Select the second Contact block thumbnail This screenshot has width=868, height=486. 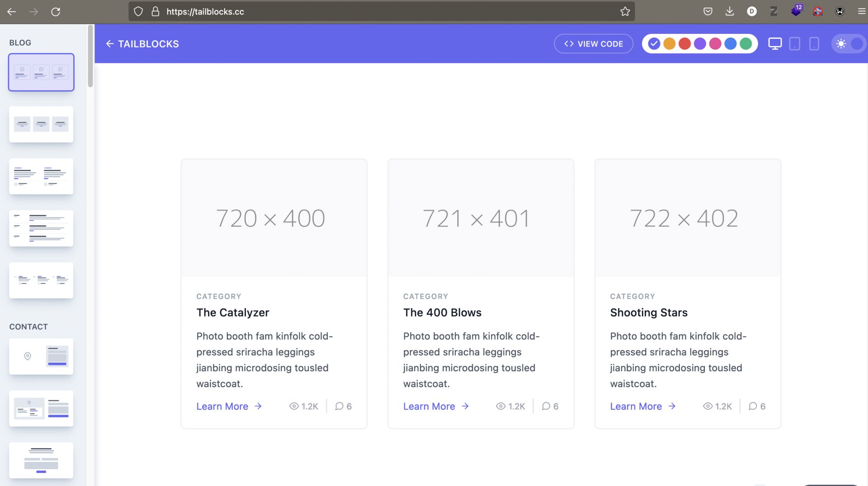tap(41, 408)
